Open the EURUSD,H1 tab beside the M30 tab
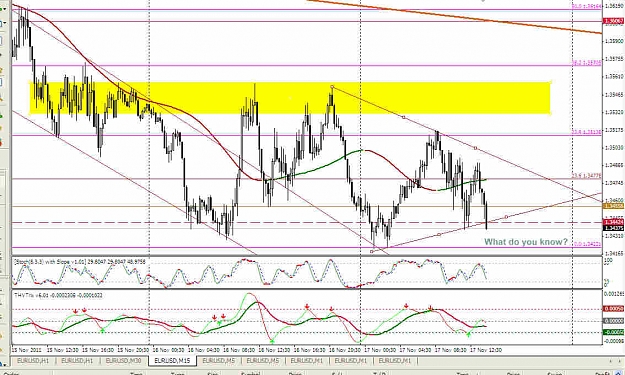This screenshot has width=625, height=375. point(78,361)
